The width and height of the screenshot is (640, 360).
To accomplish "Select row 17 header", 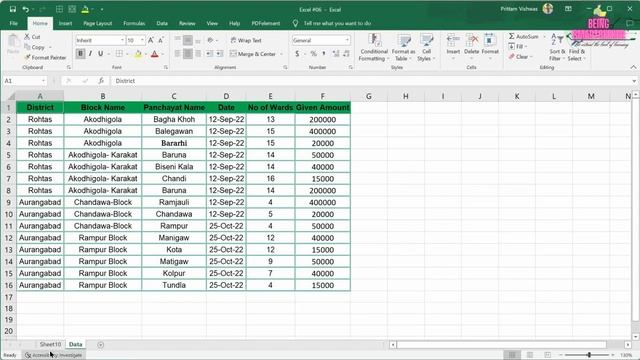I will pyautogui.click(x=9, y=297).
